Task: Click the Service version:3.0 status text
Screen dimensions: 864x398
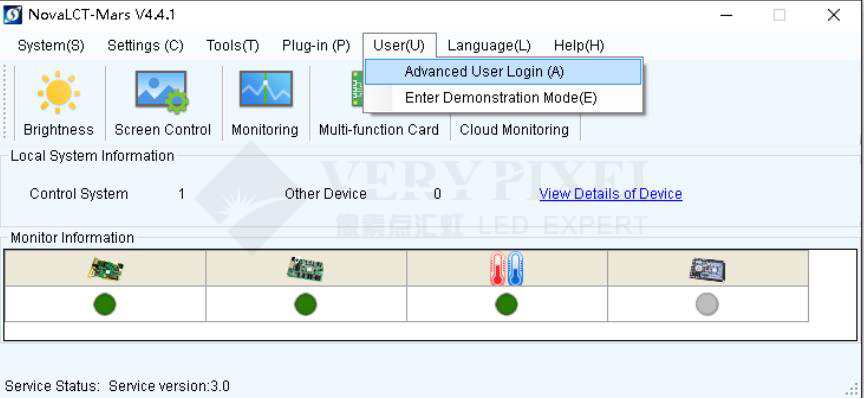Action: pos(169,386)
